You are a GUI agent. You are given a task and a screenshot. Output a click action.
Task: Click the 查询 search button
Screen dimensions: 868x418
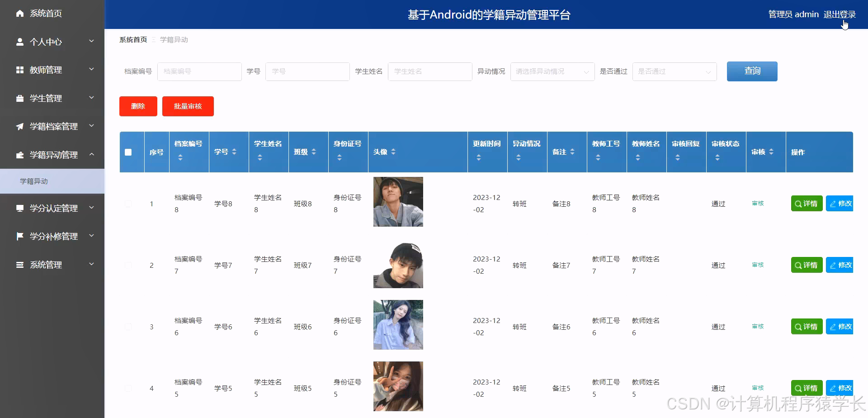coord(752,71)
